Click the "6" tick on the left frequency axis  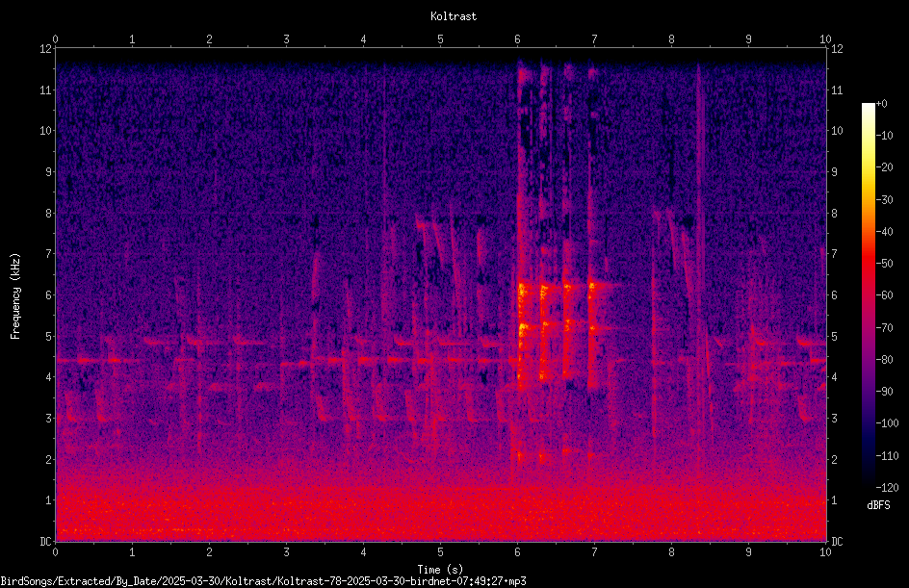(48, 295)
